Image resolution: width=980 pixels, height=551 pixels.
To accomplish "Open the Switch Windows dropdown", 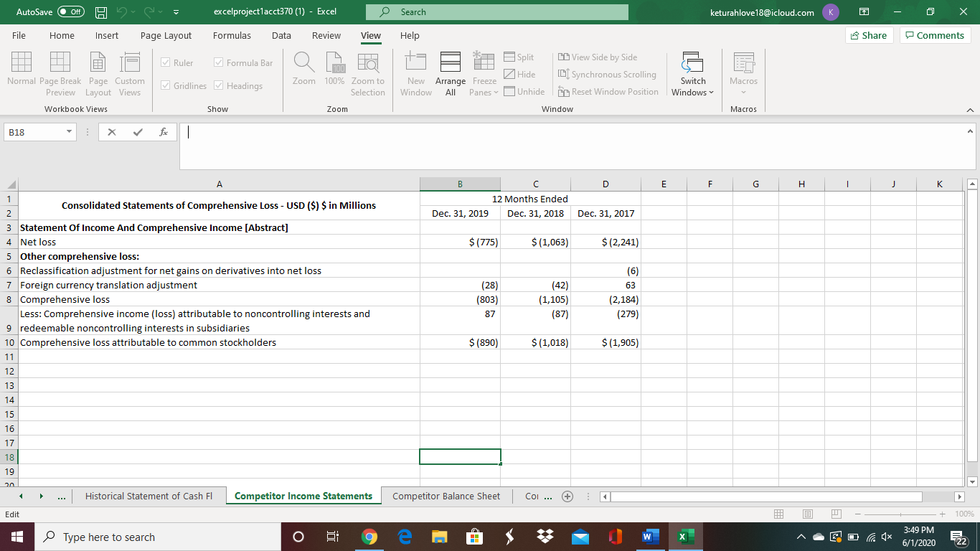I will [x=692, y=74].
